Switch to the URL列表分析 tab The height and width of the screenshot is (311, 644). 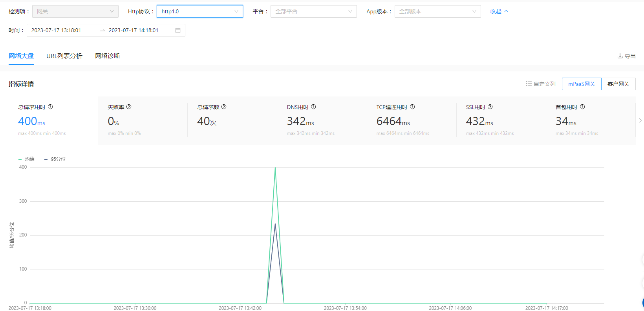tap(64, 56)
